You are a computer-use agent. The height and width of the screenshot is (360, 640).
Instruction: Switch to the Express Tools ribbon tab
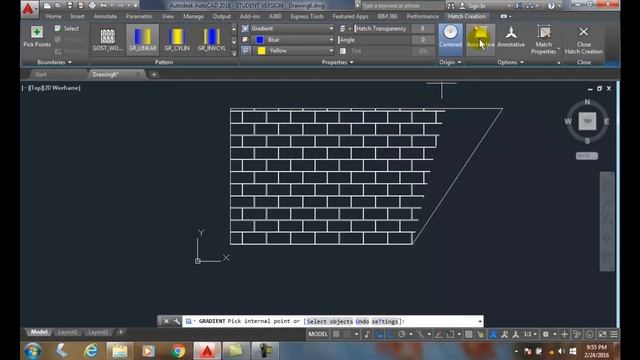click(x=307, y=16)
